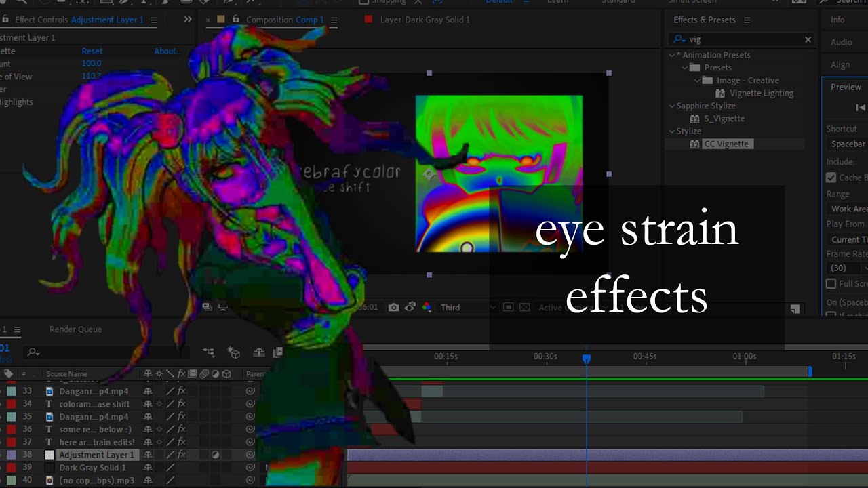Open the Effects & Presets panel menu icon

(747, 20)
